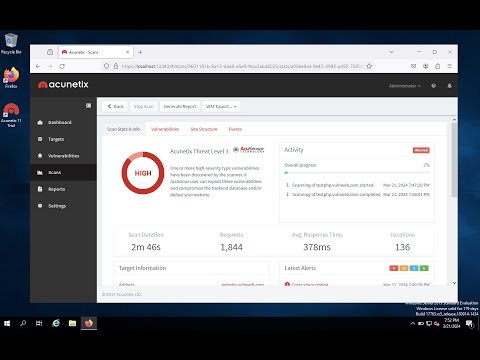Viewport: 480px width, 360px height.
Task: Launch Internet Explorer from the taskbar
Action: point(56,323)
